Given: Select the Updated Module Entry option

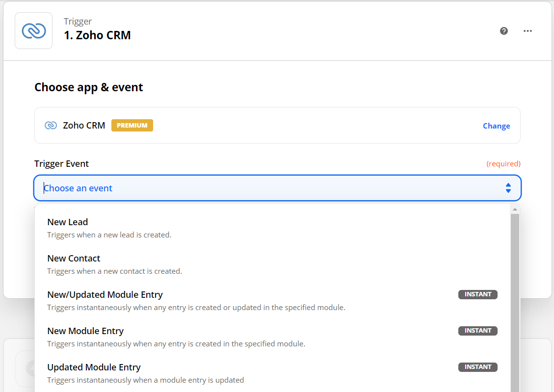Looking at the screenshot, I should point(94,367).
